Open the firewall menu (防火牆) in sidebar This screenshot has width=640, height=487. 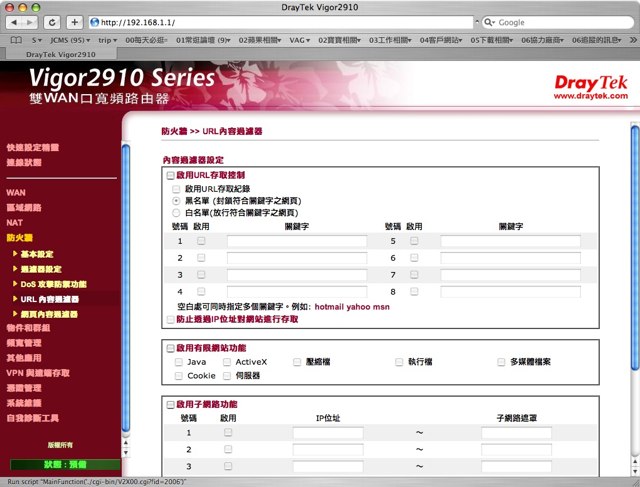point(20,238)
